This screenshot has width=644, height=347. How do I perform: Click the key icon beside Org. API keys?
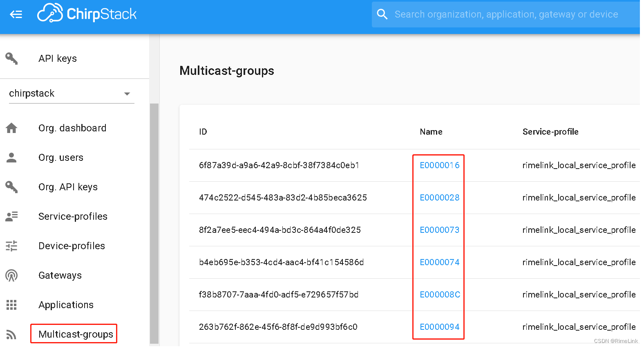point(11,187)
